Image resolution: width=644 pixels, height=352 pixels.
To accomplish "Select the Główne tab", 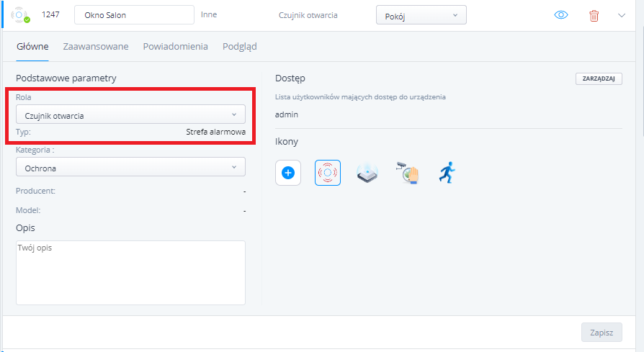I will (x=32, y=47).
